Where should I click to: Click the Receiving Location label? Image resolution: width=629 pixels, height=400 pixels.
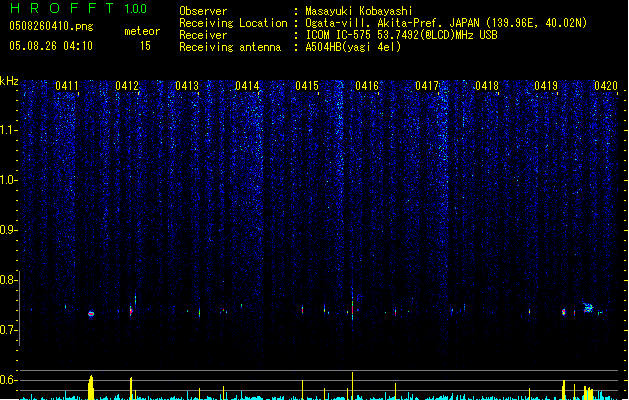pos(233,23)
